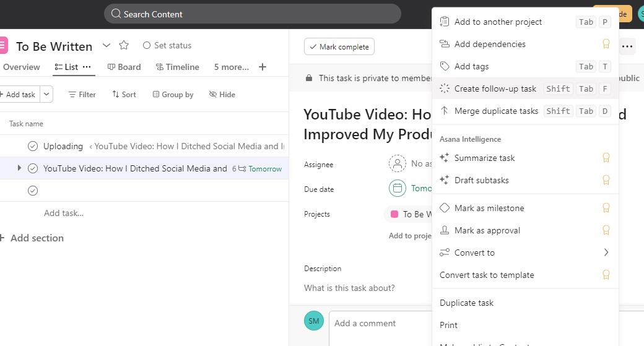644x346 pixels.
Task: Toggle the YouTube Video task's completion circle
Action: 33,168
